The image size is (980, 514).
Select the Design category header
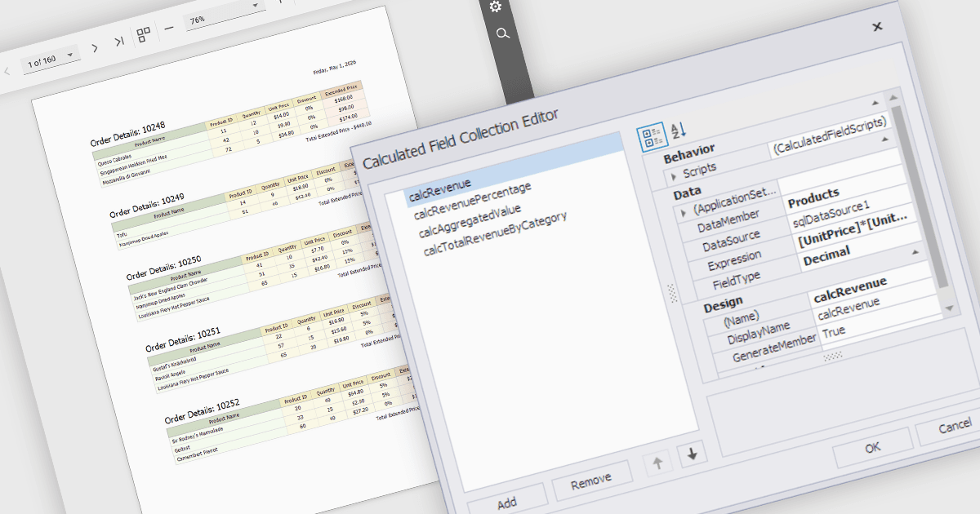coord(723,305)
